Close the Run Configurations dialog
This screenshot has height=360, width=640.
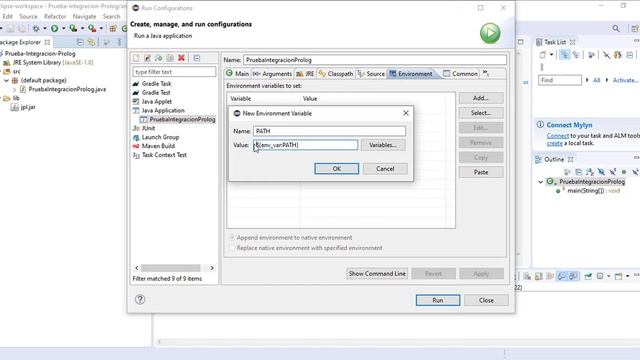(486, 300)
